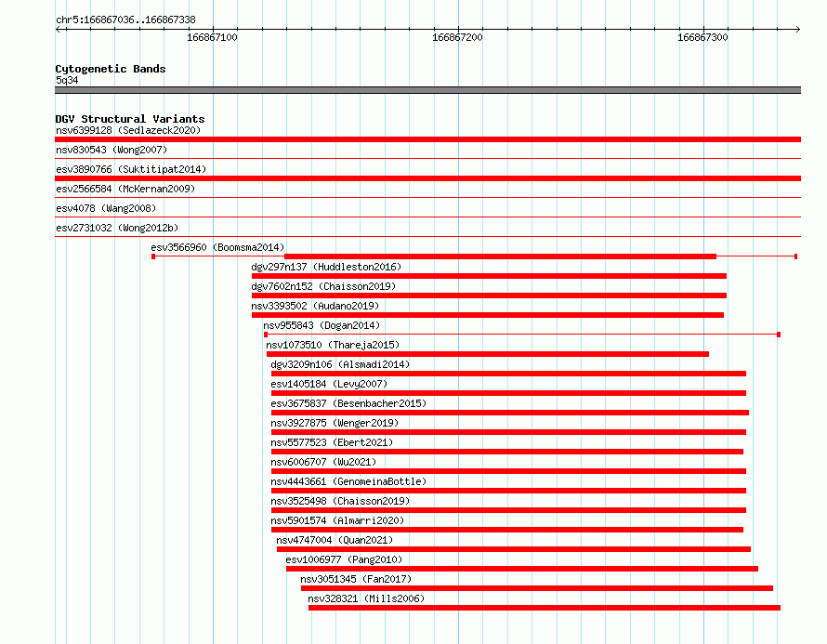Select the esv3890766 (Suktitipat2014) label
The height and width of the screenshot is (644, 827).
[131, 169]
